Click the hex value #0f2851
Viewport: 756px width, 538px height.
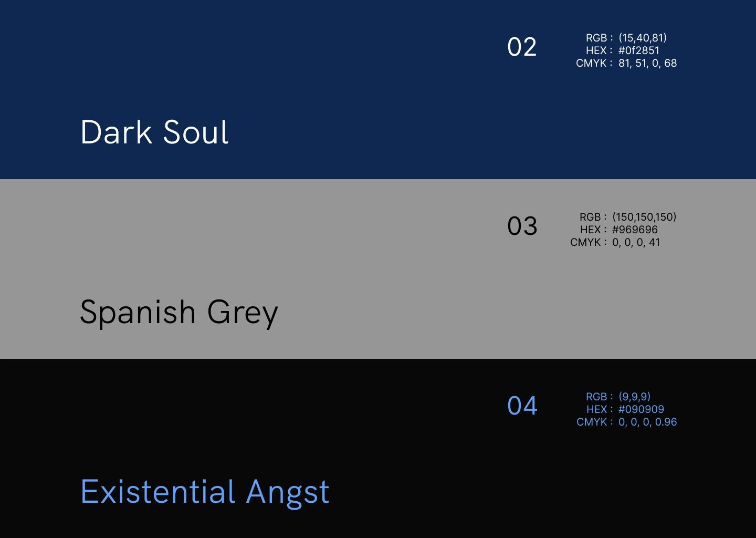(638, 50)
